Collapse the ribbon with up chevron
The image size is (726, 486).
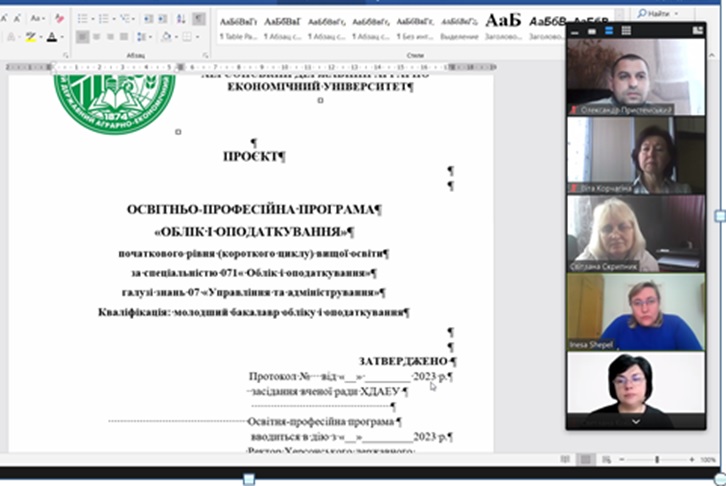(711, 55)
